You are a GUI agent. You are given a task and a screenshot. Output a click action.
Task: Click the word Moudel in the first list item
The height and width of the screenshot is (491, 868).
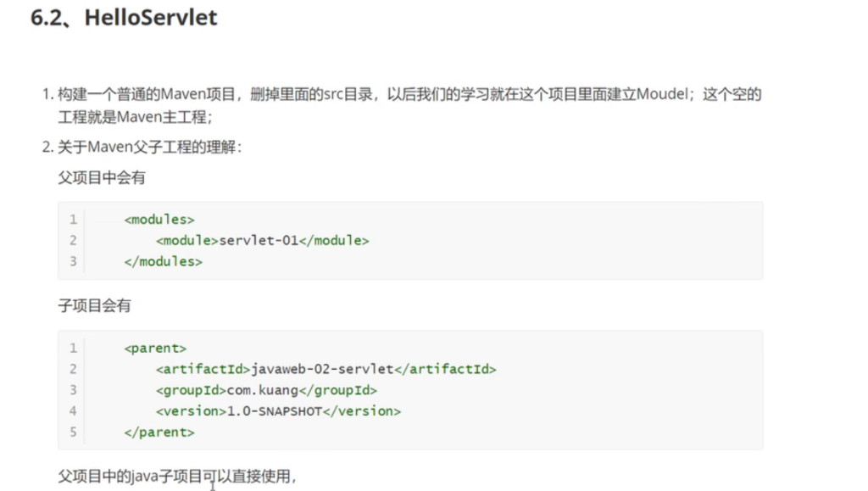(x=659, y=95)
